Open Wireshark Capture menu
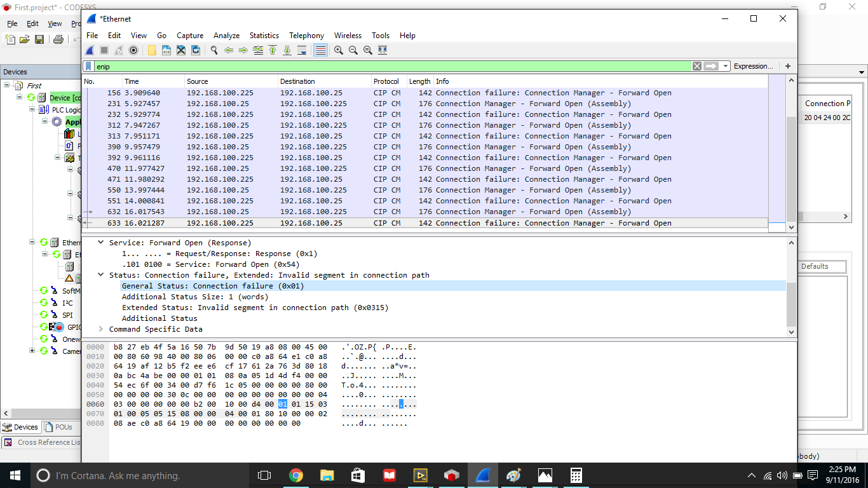Screen dimensions: 868x488 click(x=190, y=36)
